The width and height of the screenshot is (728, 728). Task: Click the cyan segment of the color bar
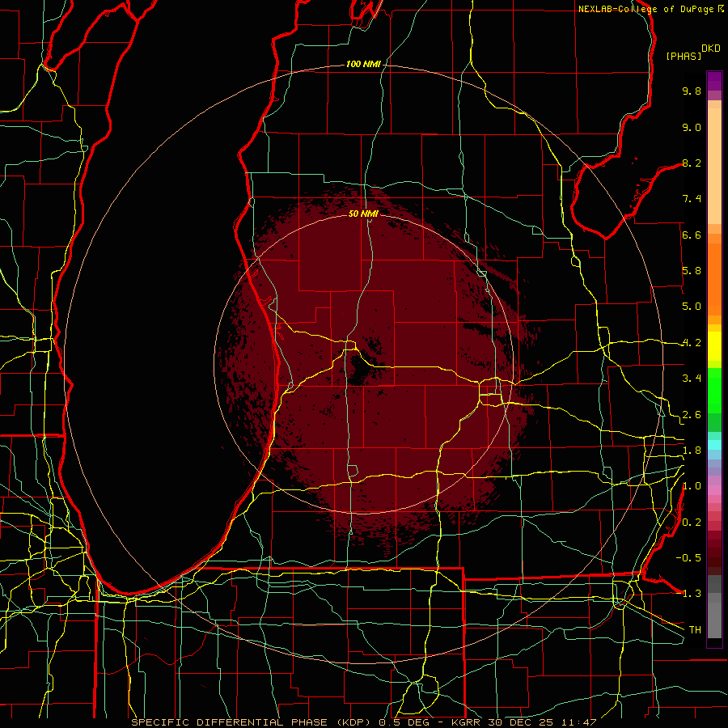point(714,445)
